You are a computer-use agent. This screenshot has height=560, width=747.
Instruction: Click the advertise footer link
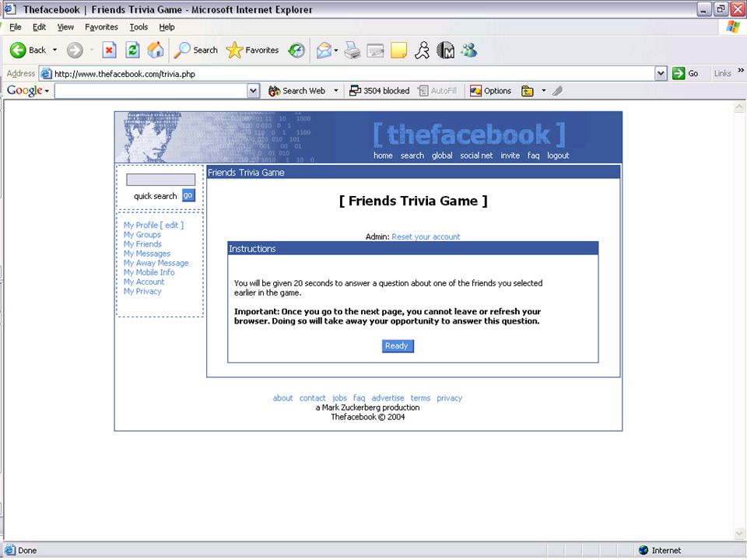coord(388,398)
